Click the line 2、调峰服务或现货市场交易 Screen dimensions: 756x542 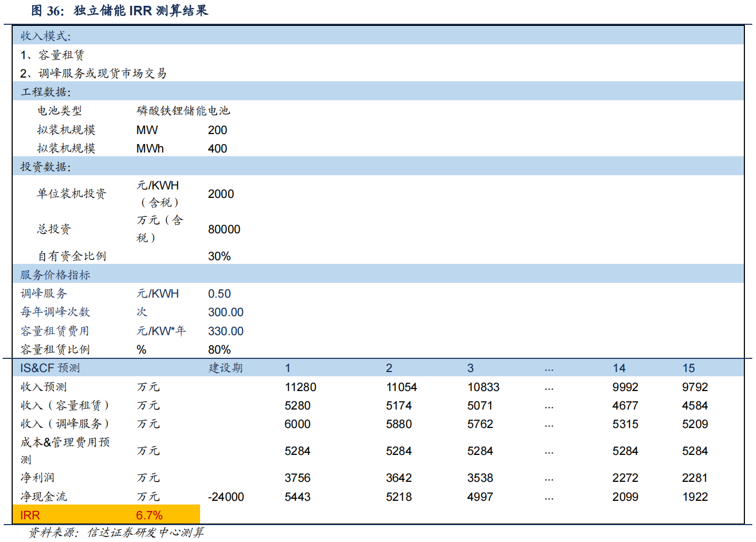click(x=93, y=73)
